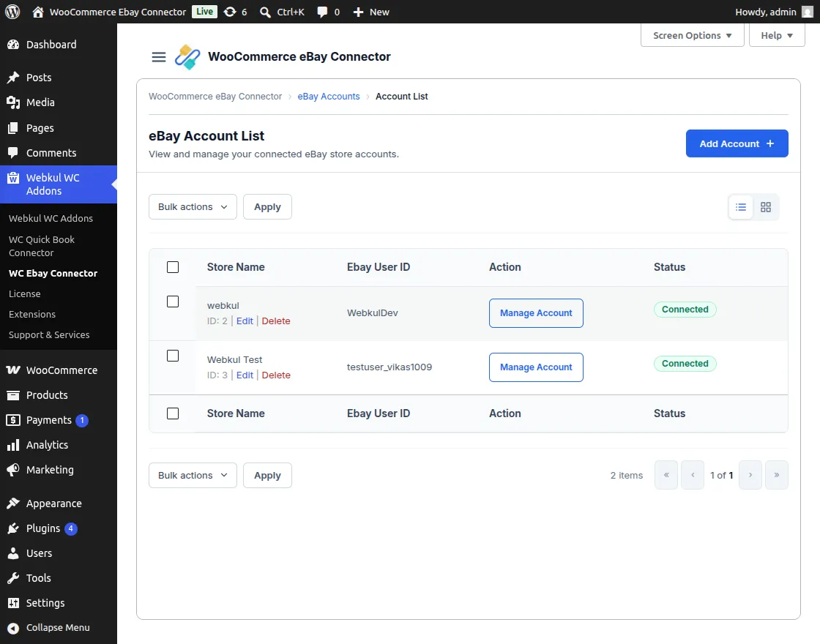
Task: Click Manage Account for testuser_vikas1009
Action: 536,367
